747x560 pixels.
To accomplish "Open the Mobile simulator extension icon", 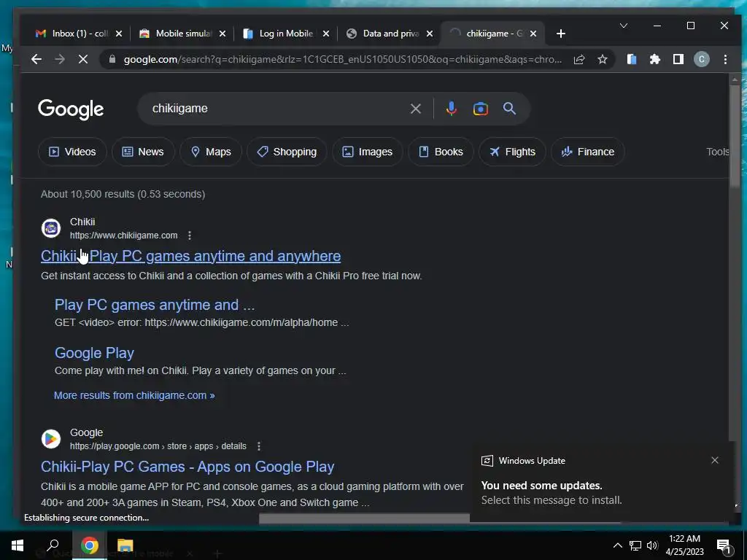I will coord(632,60).
